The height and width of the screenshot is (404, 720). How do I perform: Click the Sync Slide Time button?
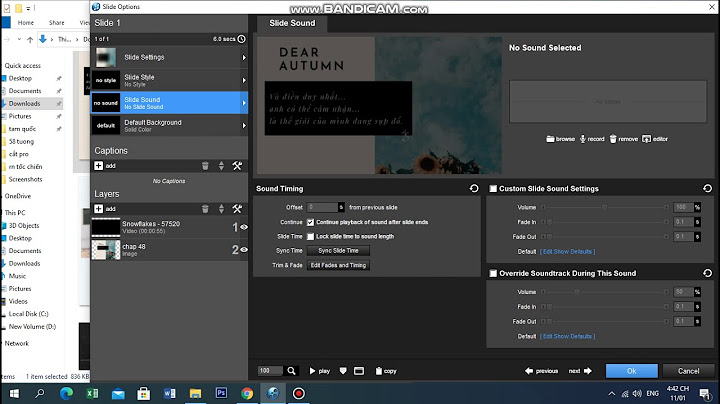(x=338, y=251)
